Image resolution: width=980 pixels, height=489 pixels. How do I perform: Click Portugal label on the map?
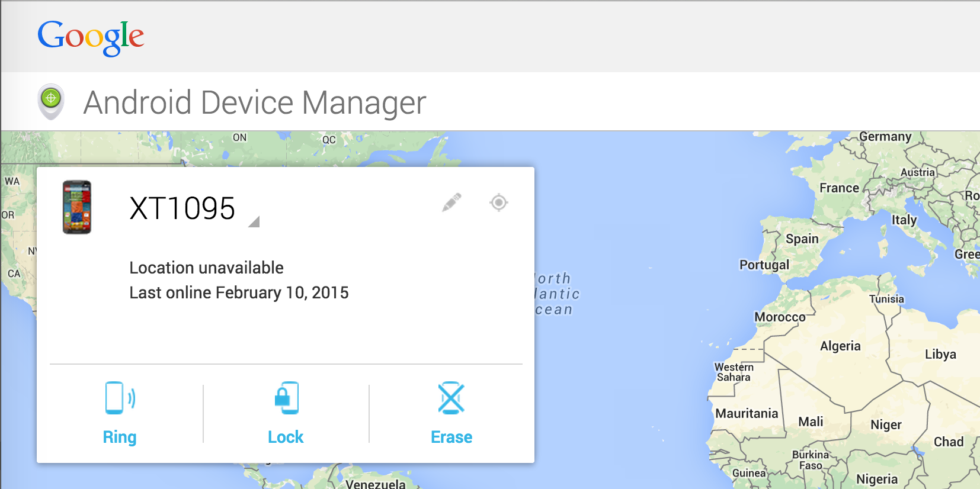point(764,265)
